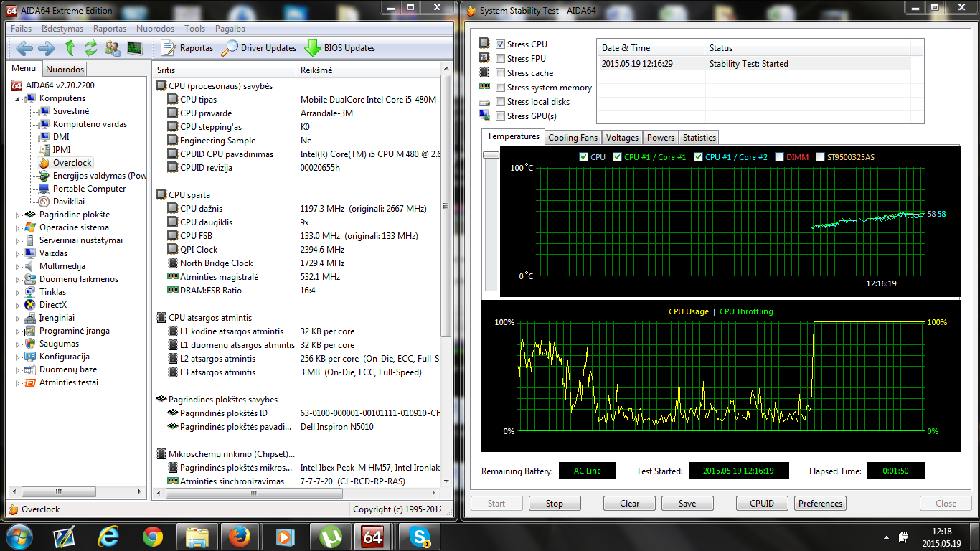Click the Refresh toolbar icon
Viewport: 980px width, 551px height.
click(90, 48)
